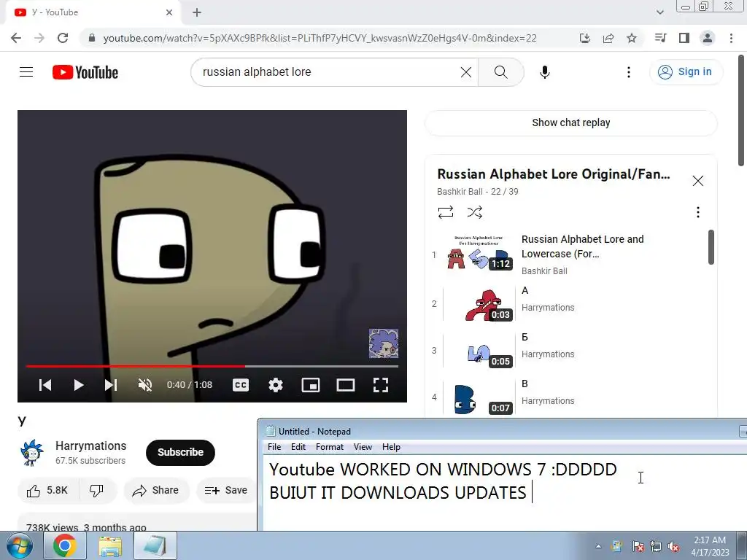Start voice search with the microphone icon
This screenshot has width=747, height=560.
(x=544, y=72)
